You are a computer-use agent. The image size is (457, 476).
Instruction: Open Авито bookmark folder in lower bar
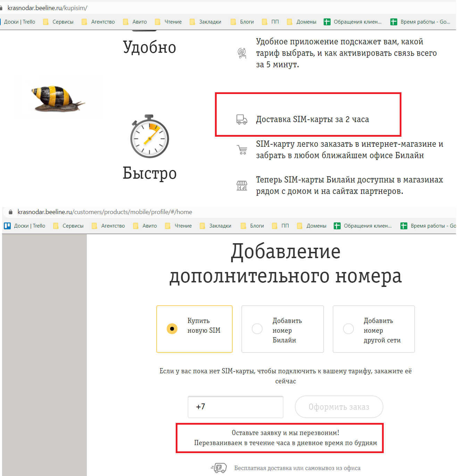145,226
